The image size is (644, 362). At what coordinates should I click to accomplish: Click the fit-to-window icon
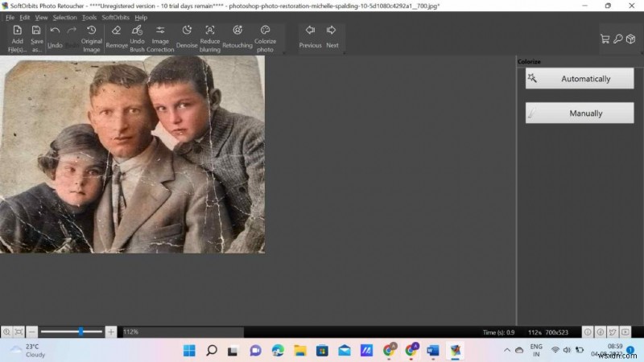tap(19, 331)
